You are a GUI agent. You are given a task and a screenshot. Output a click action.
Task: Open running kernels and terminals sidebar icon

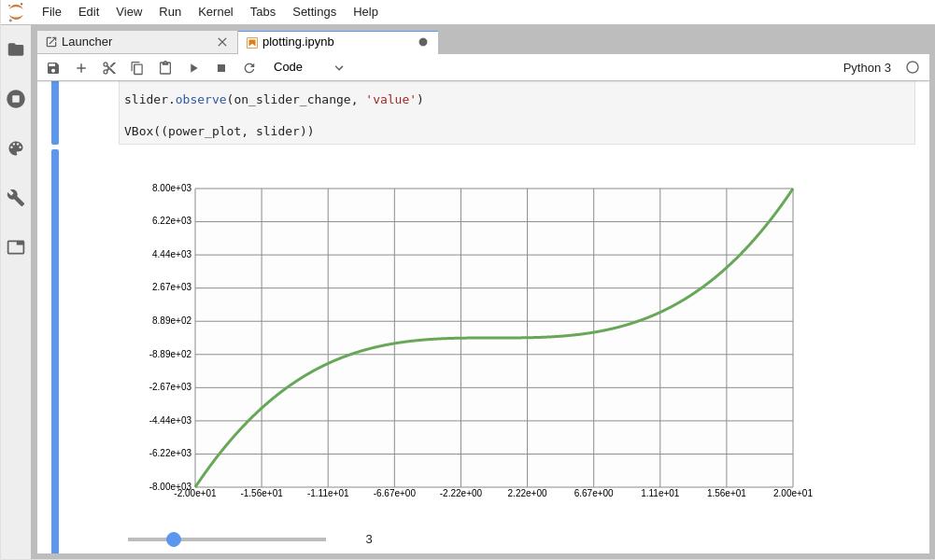pos(16,99)
